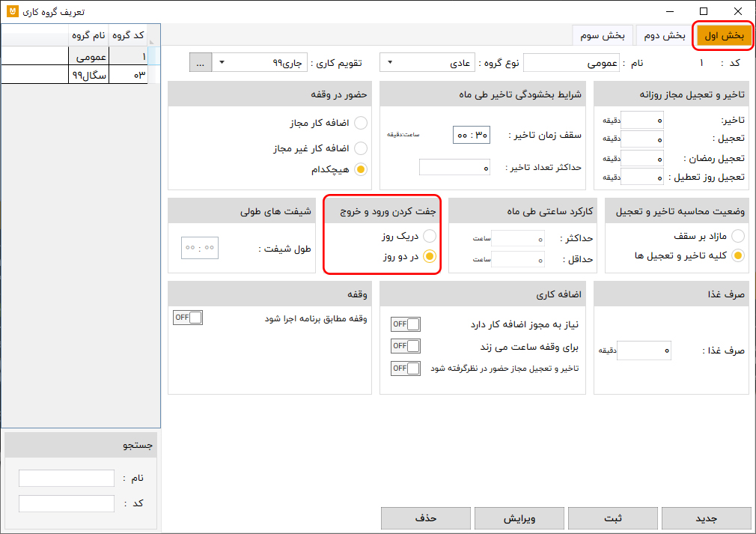The image size is (756, 534).
Task: Click the کد گروه column header
Action: 128,35
